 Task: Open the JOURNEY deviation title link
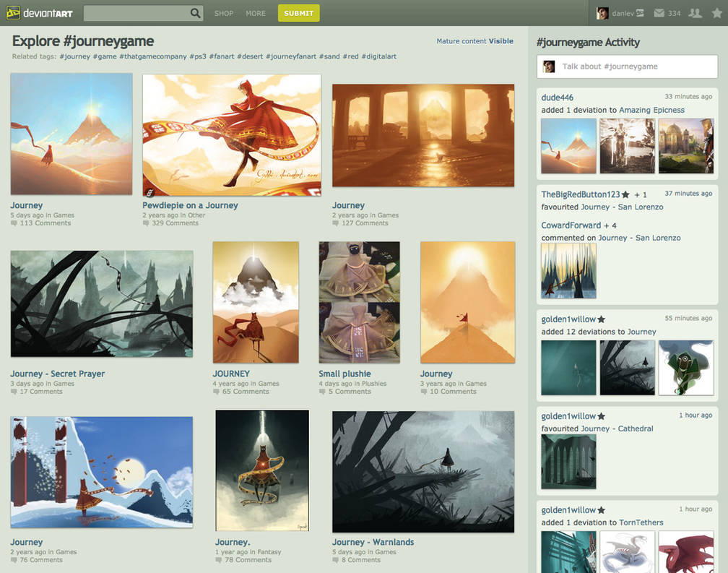click(231, 374)
